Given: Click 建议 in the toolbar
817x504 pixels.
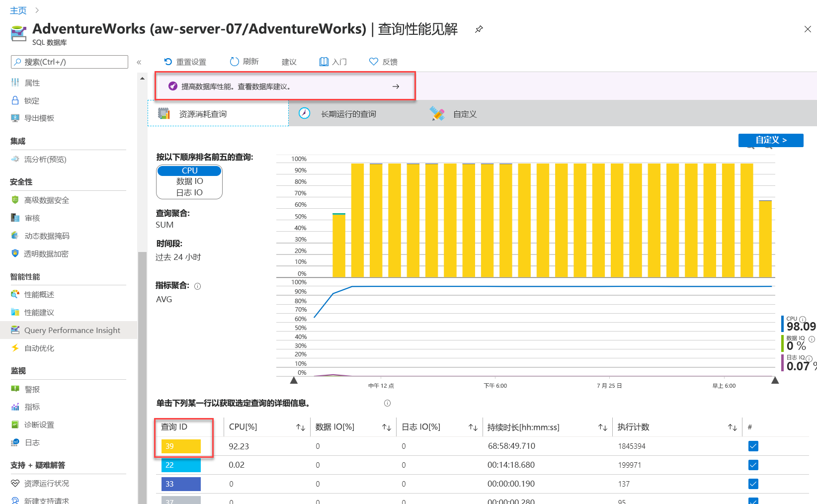Looking at the screenshot, I should tap(289, 62).
